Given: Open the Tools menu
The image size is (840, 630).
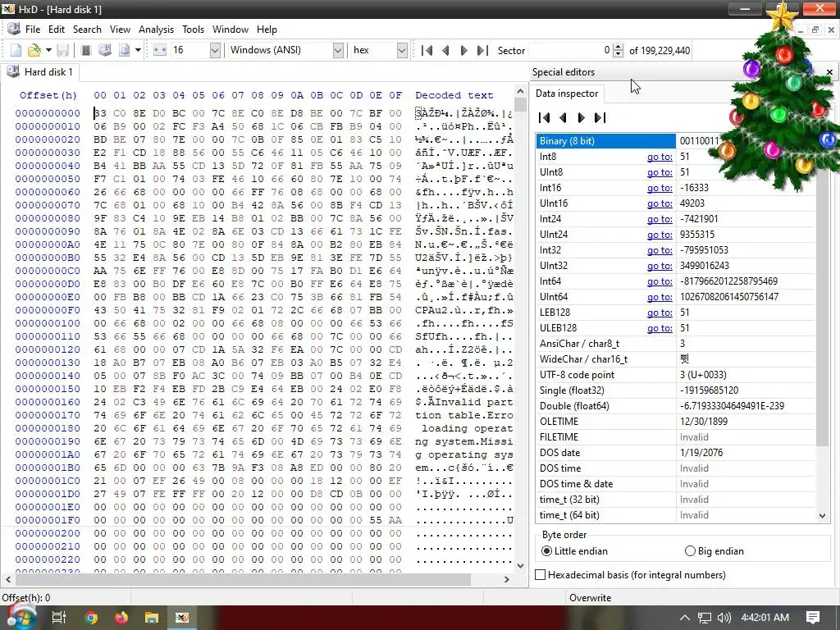Looking at the screenshot, I should [193, 30].
